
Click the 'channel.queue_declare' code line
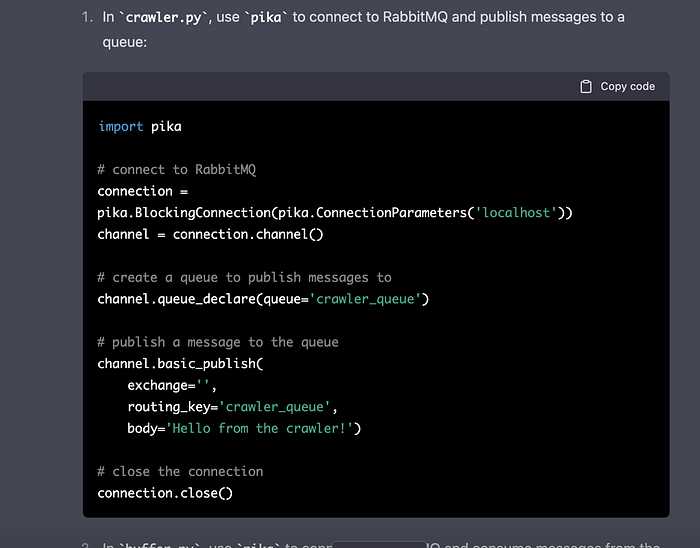tap(263, 299)
